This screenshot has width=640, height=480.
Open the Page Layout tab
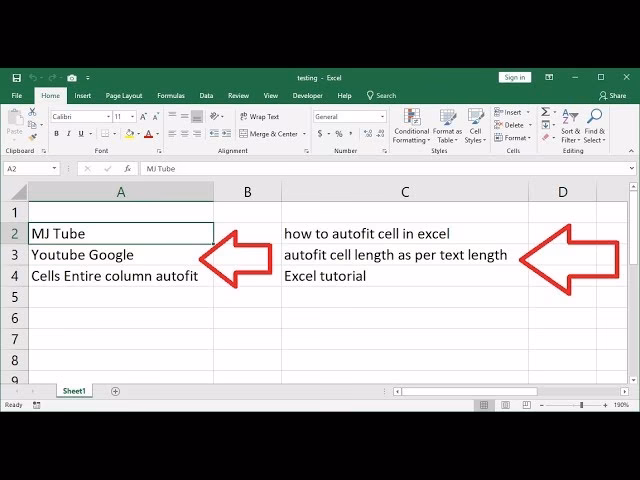(x=123, y=96)
